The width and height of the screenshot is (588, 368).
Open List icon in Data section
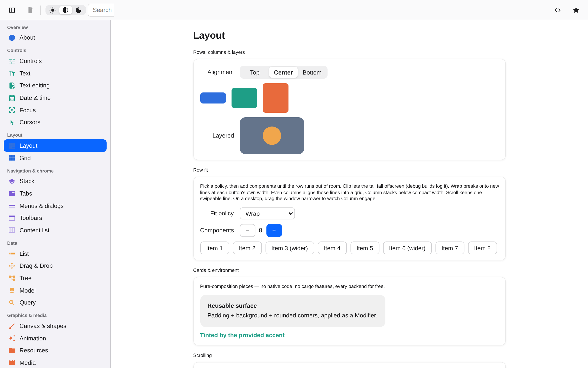12,254
